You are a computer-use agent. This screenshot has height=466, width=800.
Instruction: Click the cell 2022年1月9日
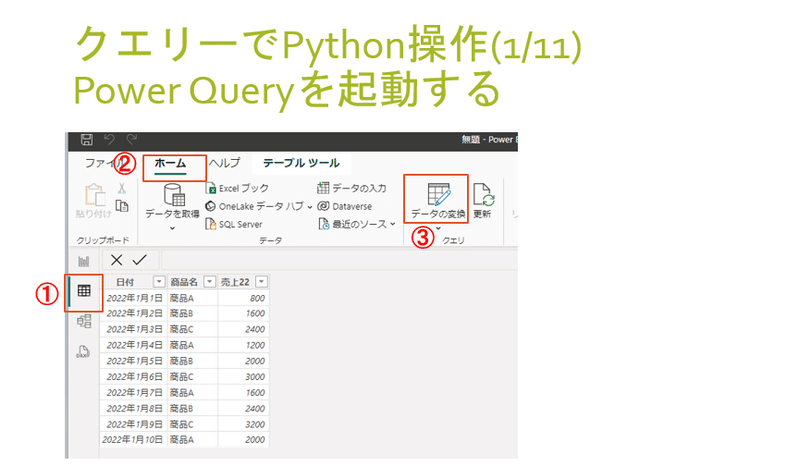point(135,424)
